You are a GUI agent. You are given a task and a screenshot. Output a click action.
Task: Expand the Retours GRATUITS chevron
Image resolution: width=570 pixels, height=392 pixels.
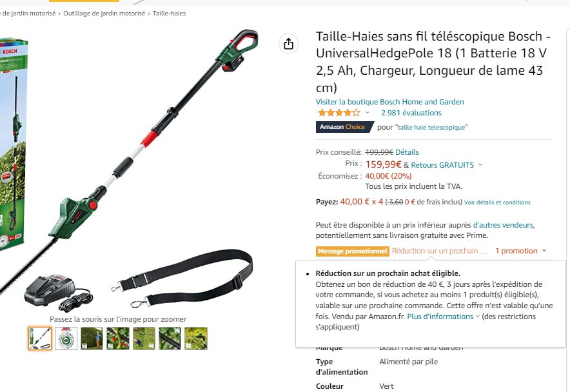pos(480,164)
